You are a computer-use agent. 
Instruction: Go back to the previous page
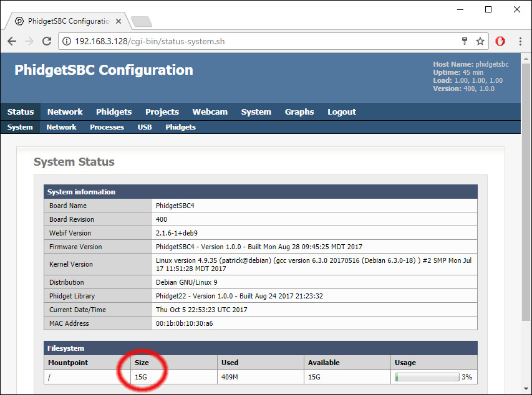(x=12, y=41)
